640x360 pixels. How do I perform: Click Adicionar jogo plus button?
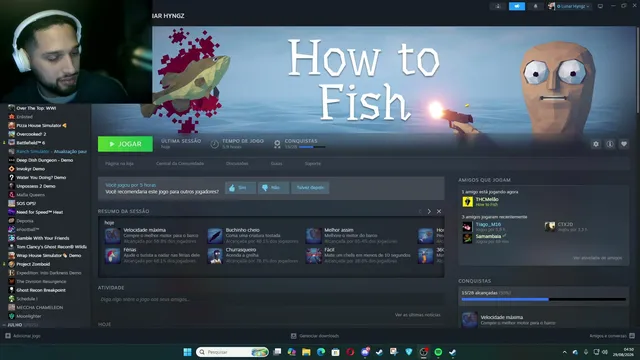tap(22, 336)
